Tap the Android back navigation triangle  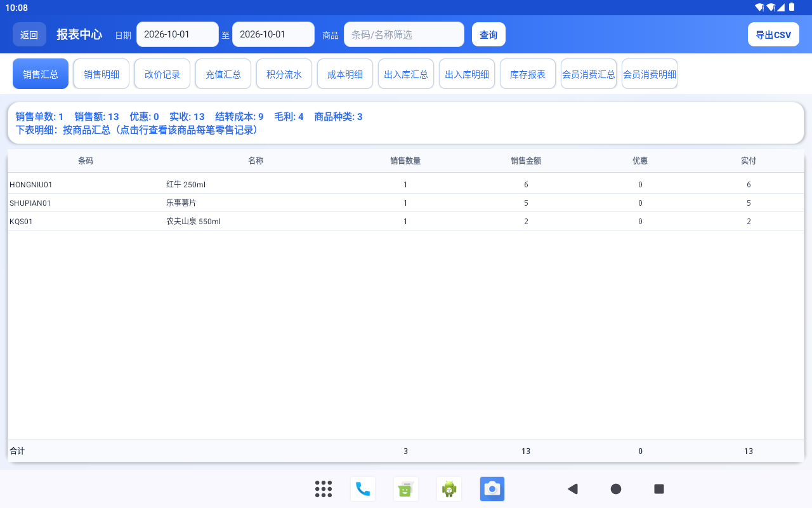tap(573, 489)
